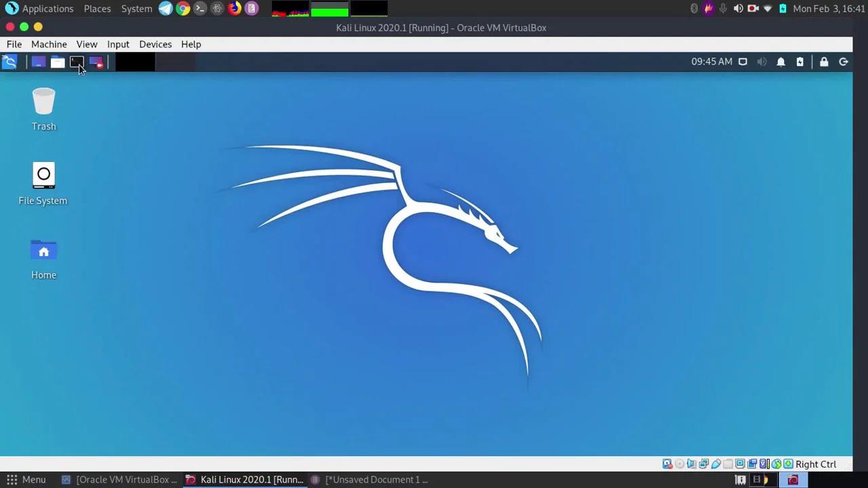Switch to Oracle VM VirtualBox taskbar window
Viewport: 868px width, 488px height.
click(x=119, y=480)
